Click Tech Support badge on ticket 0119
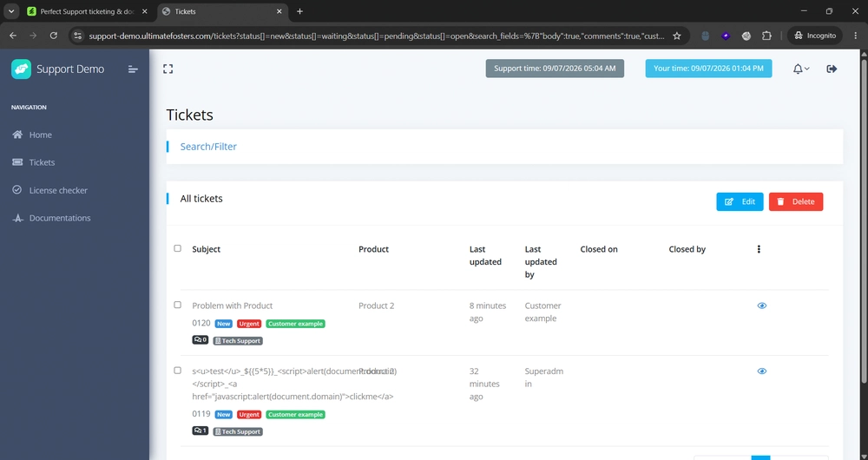The width and height of the screenshot is (868, 460). 238,431
